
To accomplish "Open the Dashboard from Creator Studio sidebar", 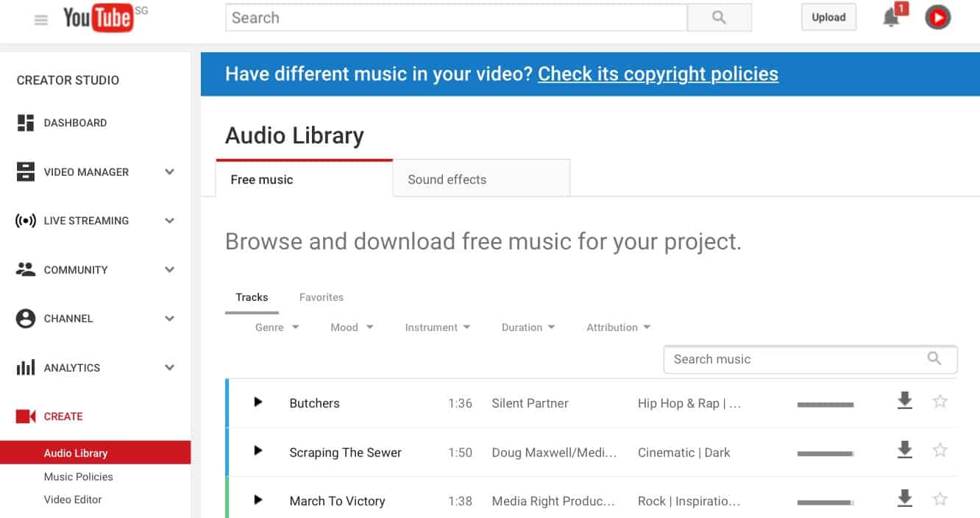I will click(x=76, y=123).
